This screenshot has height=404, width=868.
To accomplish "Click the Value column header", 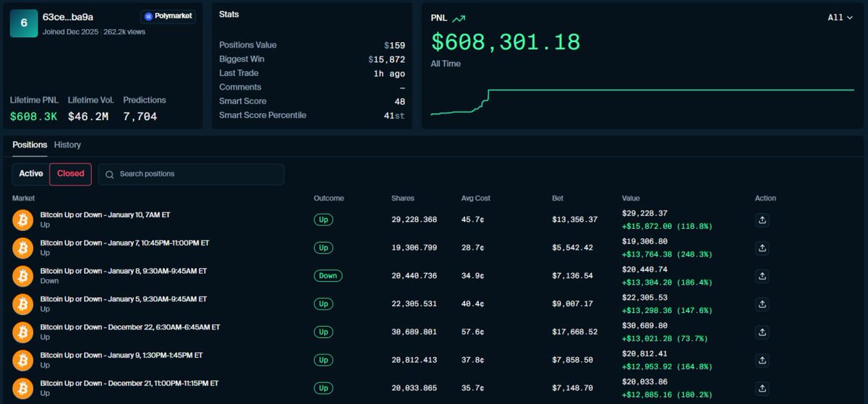I will pos(631,198).
